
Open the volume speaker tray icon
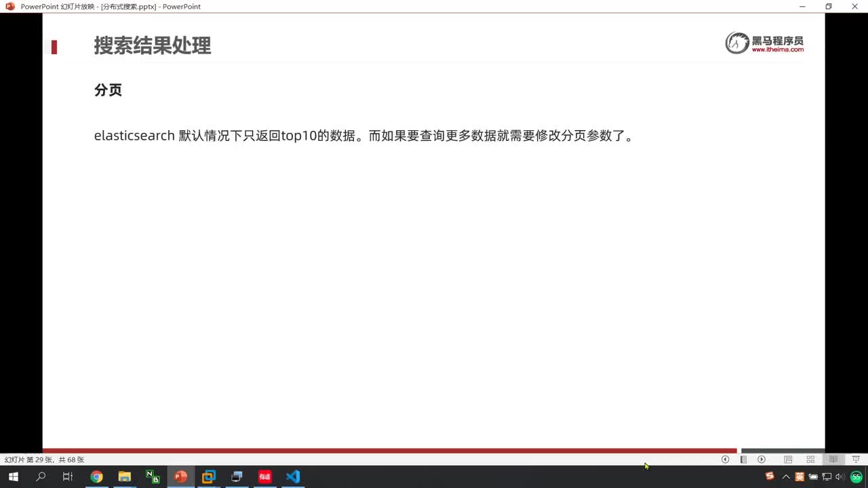coord(840,476)
